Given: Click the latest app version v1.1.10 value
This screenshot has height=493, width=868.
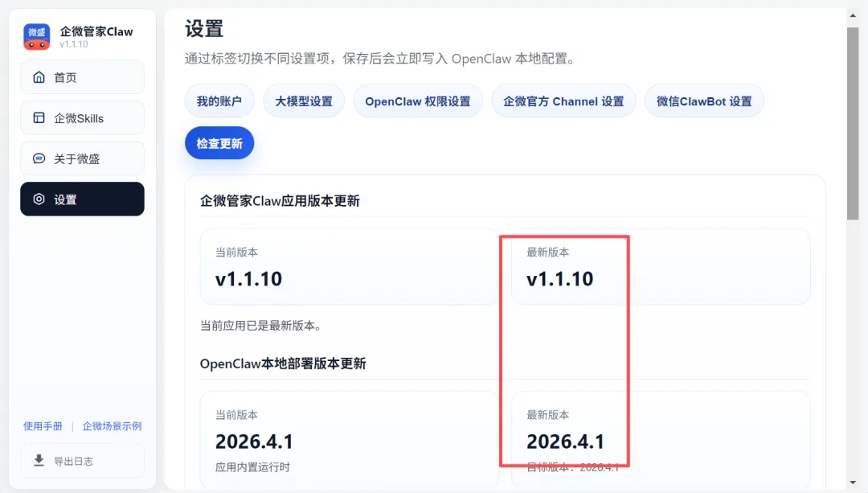Looking at the screenshot, I should pos(559,278).
